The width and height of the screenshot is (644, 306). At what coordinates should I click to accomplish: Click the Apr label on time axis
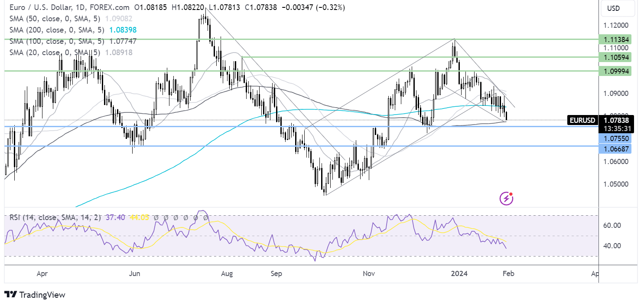(x=42, y=273)
